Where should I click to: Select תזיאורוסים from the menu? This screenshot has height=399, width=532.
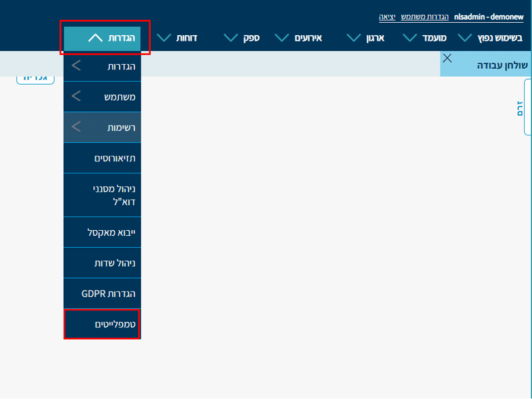coord(102,158)
